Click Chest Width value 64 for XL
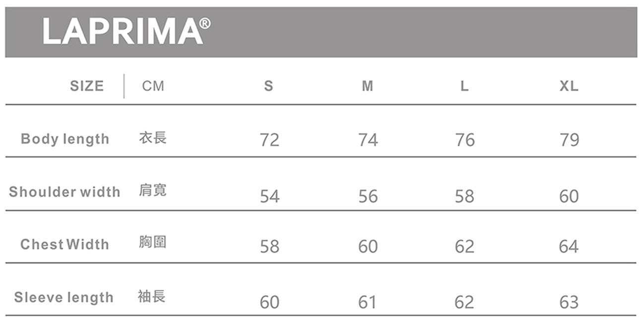The width and height of the screenshot is (644, 328). coord(569,246)
